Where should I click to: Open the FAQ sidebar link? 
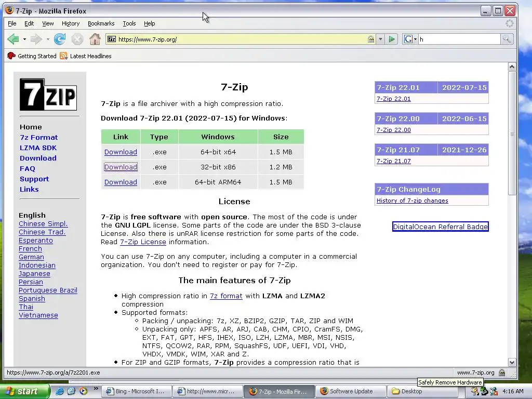(x=28, y=169)
